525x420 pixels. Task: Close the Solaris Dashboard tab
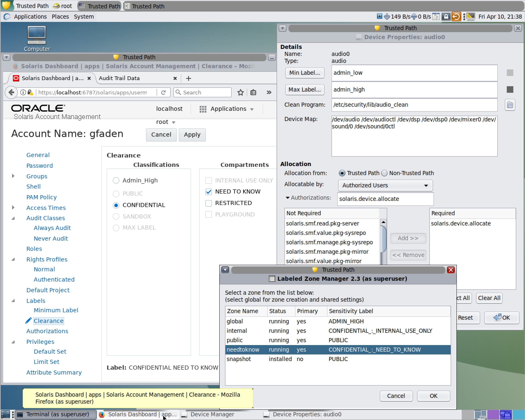click(x=89, y=78)
